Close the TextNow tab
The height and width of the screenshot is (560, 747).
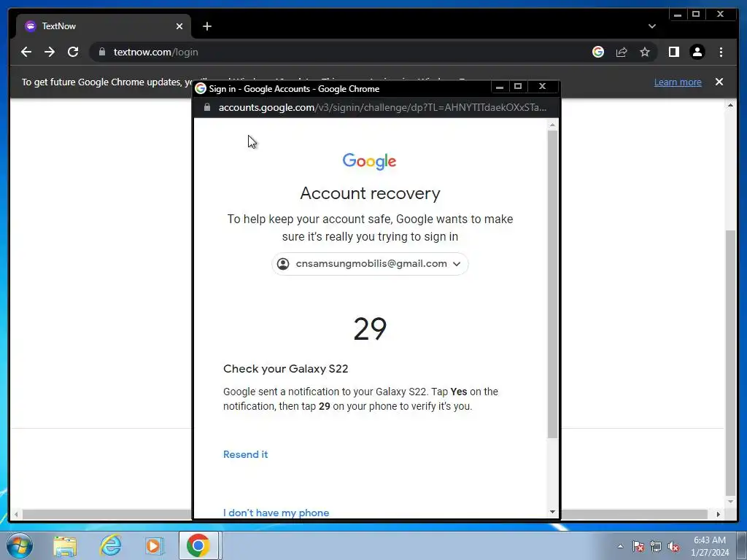click(x=179, y=26)
